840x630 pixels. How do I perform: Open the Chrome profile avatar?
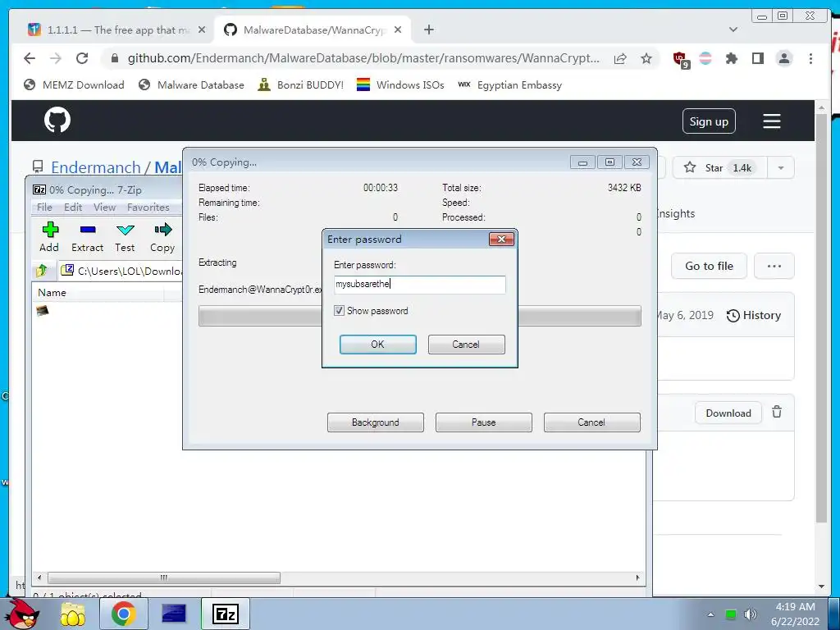(x=784, y=58)
